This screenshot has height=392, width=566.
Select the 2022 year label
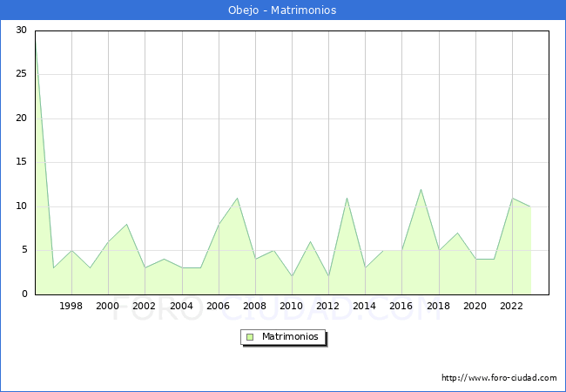pos(511,307)
